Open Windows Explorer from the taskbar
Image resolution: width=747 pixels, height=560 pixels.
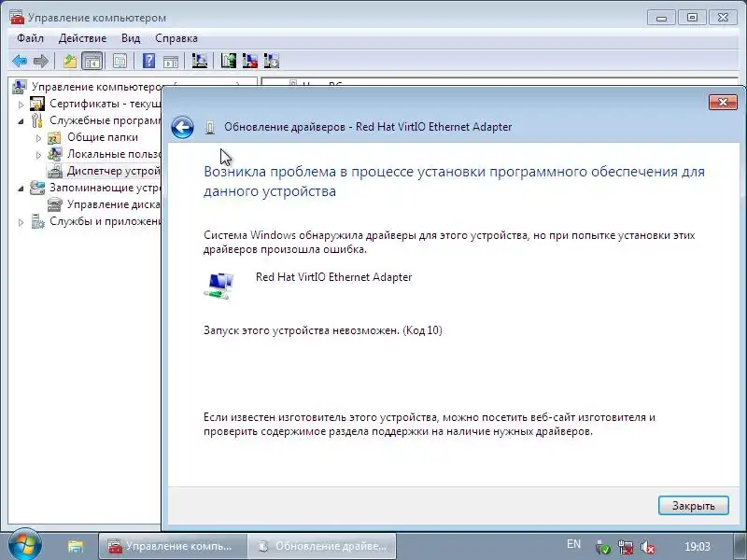tap(75, 546)
